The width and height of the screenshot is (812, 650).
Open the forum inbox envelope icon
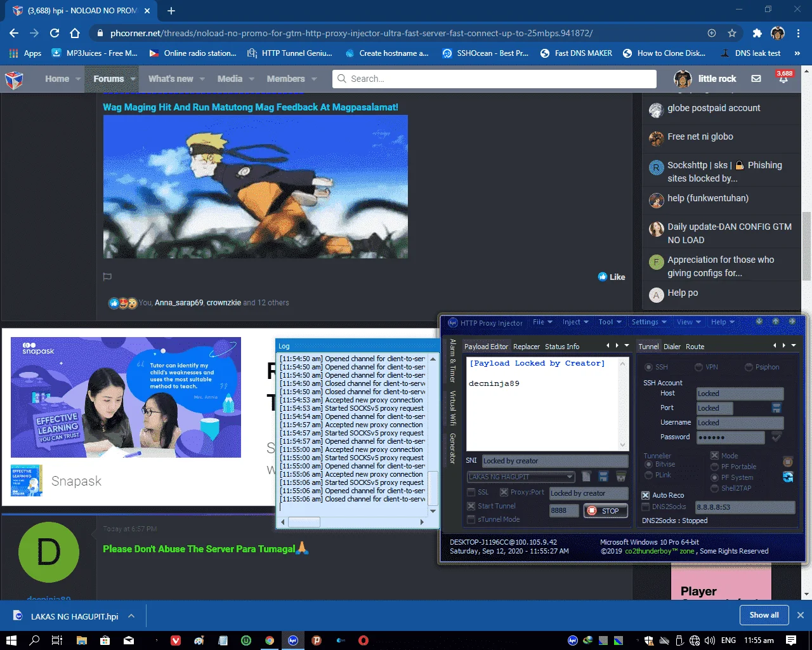click(x=756, y=79)
